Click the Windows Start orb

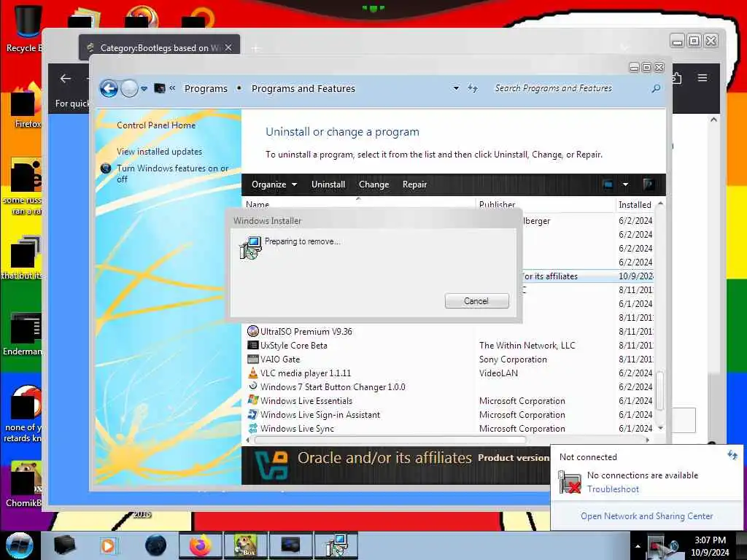click(x=19, y=545)
